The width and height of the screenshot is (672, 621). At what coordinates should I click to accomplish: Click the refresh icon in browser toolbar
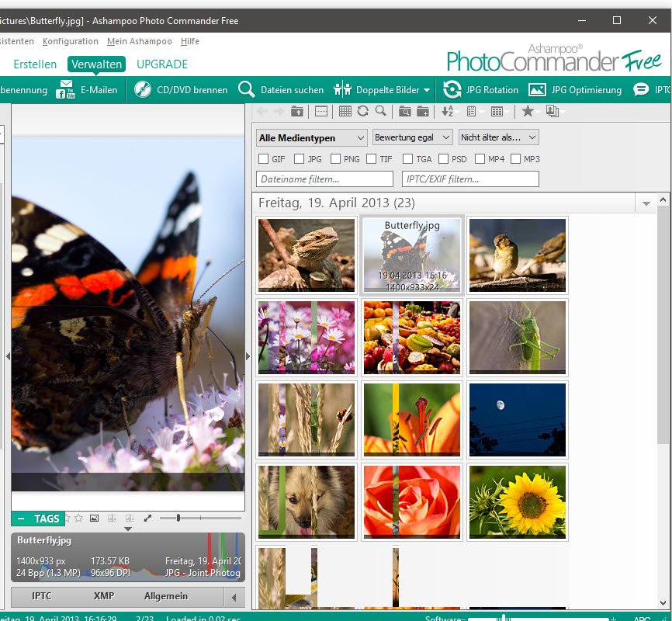tap(362, 112)
